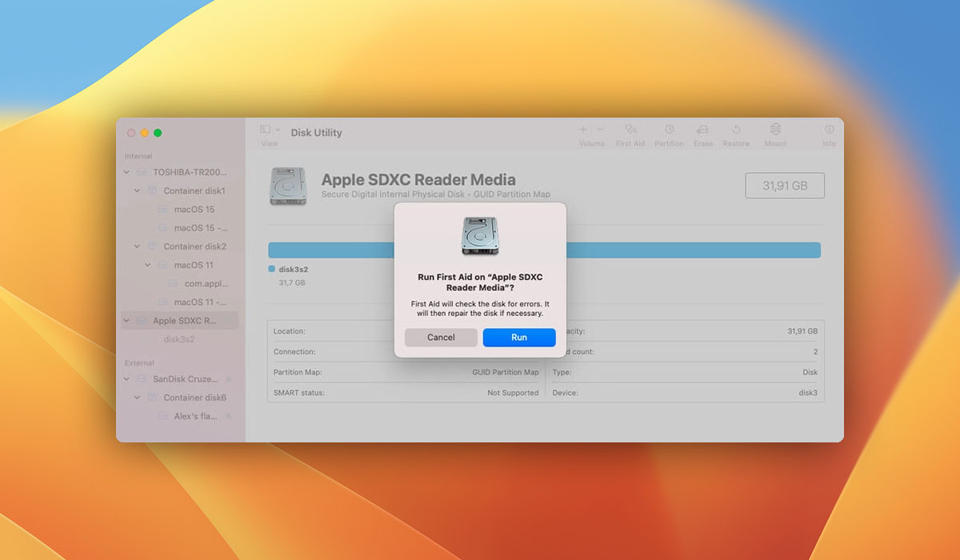Screen dimensions: 960x560
Task: Click the 'disk3' device value
Action: click(x=807, y=394)
